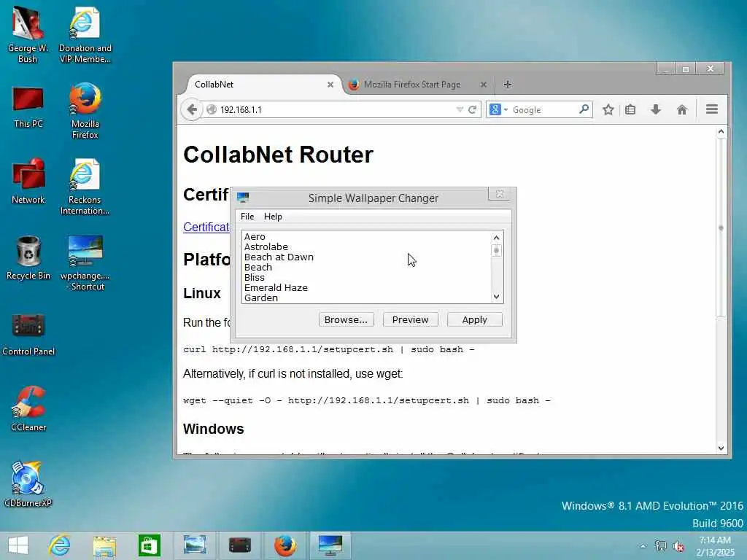
Task: Open Control Panel taskbar button
Action: tap(239, 545)
